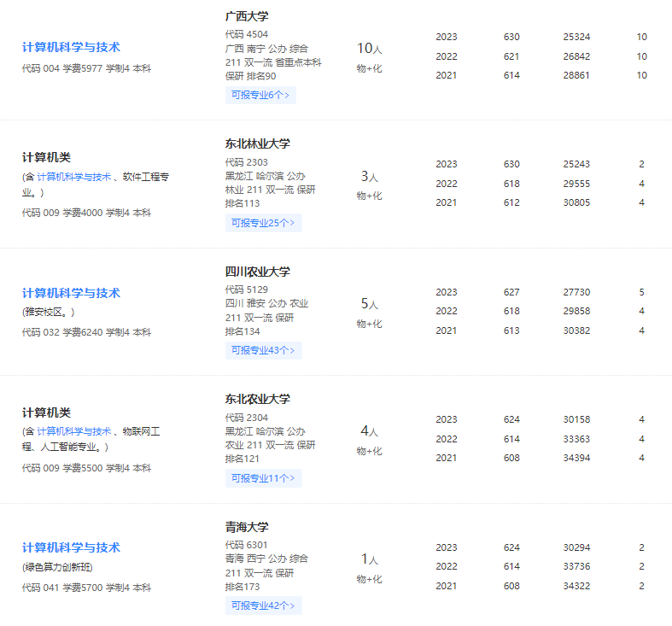
Task: Click 计算机科学与技术 link in 东北林业大学 计算机类 description
Action: click(74, 177)
